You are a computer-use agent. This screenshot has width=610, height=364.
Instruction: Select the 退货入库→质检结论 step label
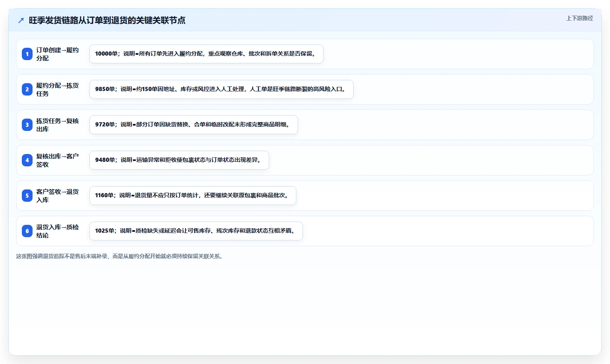coord(57,231)
